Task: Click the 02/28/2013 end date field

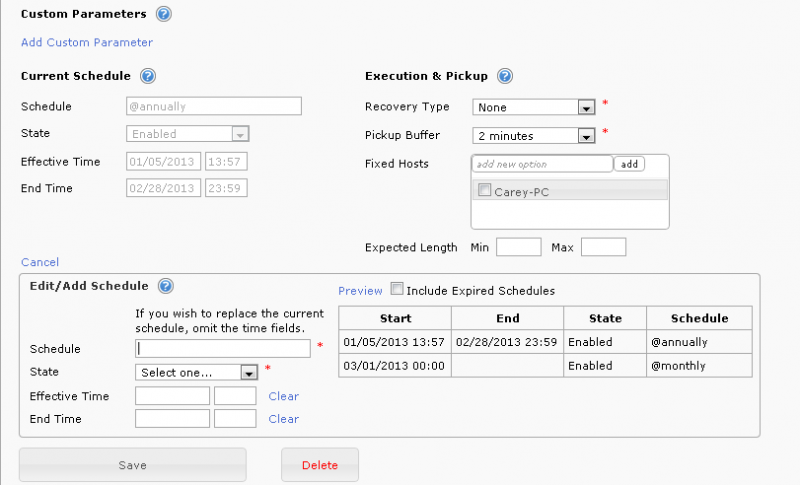Action: 163,188
